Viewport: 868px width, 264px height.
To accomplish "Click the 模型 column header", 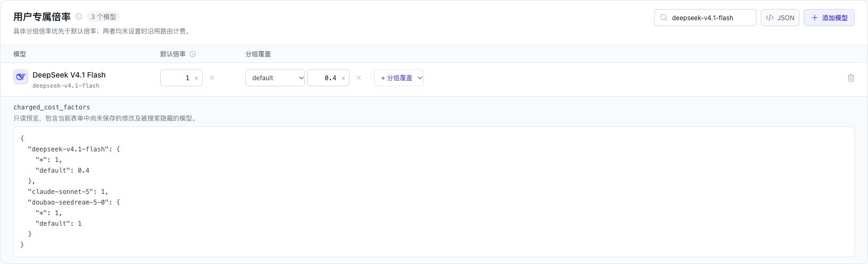I will [20, 54].
